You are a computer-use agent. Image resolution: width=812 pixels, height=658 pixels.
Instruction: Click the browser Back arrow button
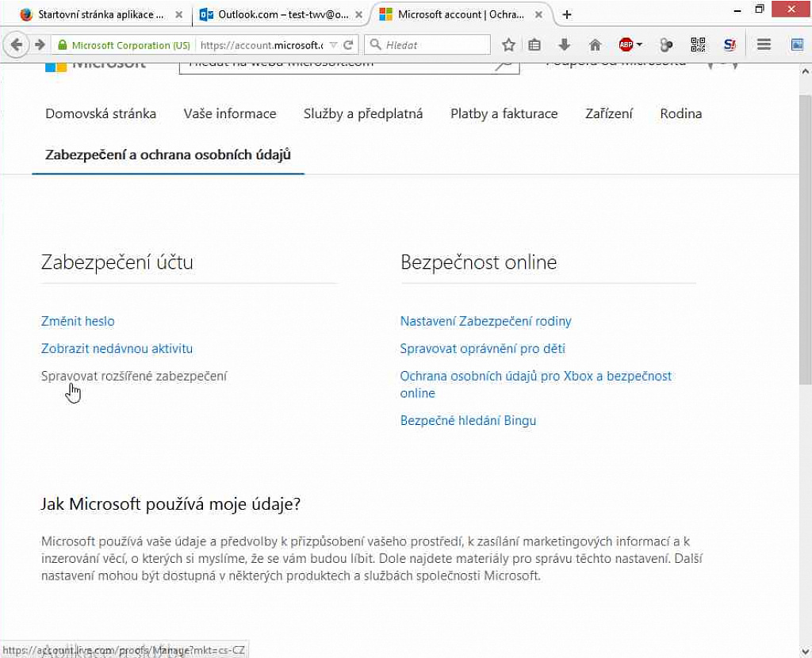pos(16,45)
